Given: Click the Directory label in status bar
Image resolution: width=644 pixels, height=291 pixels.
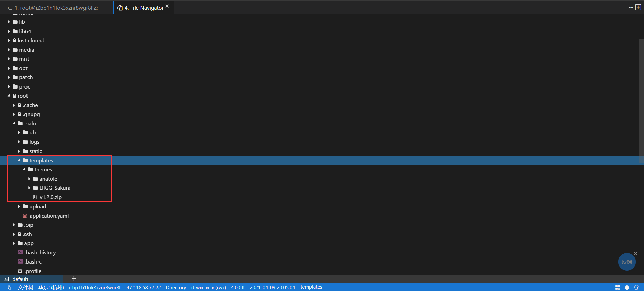Looking at the screenshot, I should click(176, 287).
